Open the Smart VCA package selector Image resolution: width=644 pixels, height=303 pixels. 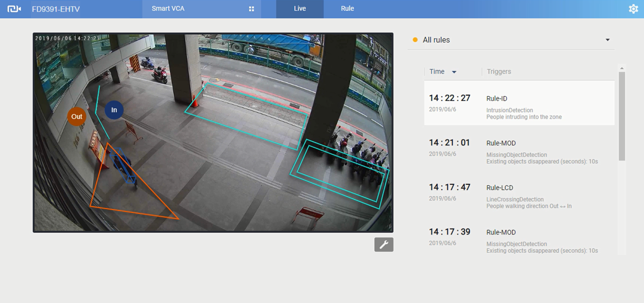click(201, 9)
